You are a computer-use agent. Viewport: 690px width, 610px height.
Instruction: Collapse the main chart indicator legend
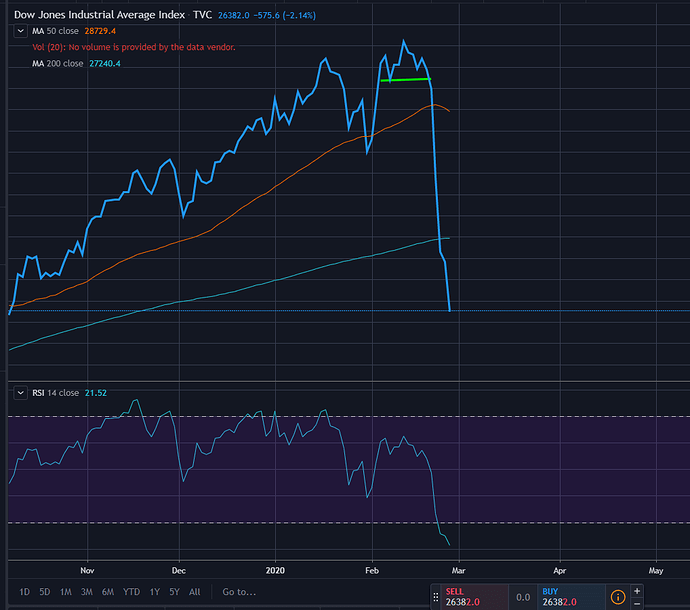[x=21, y=31]
